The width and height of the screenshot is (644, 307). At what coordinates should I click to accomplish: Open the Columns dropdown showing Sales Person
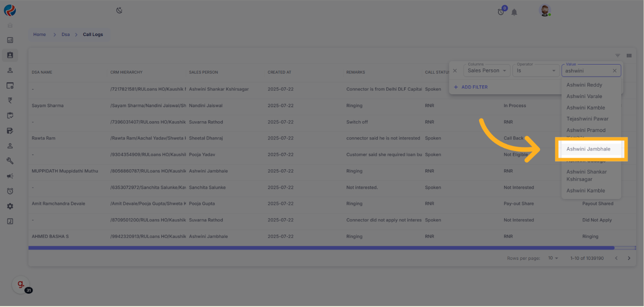486,71
